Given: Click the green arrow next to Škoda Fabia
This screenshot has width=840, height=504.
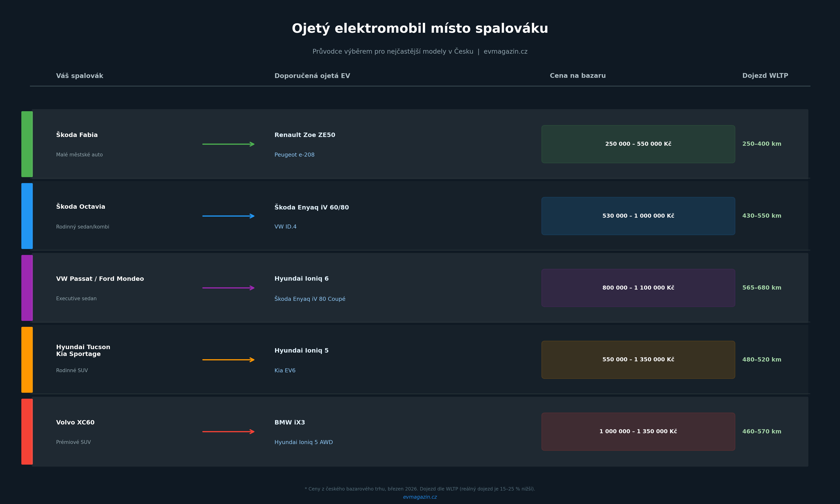Looking at the screenshot, I should (x=228, y=144).
